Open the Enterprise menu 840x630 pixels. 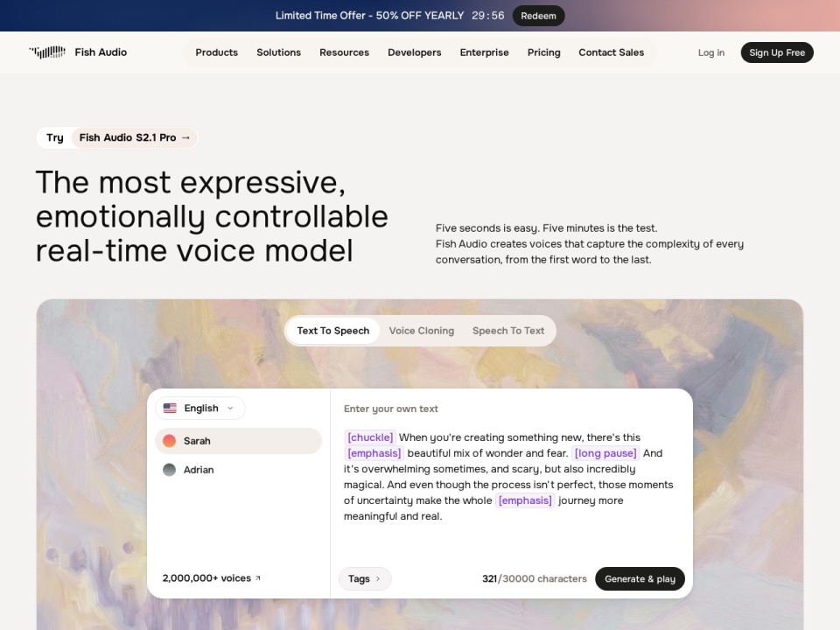[484, 52]
